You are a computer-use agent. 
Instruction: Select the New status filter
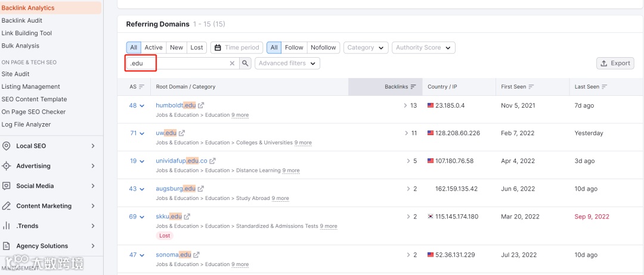(x=176, y=48)
